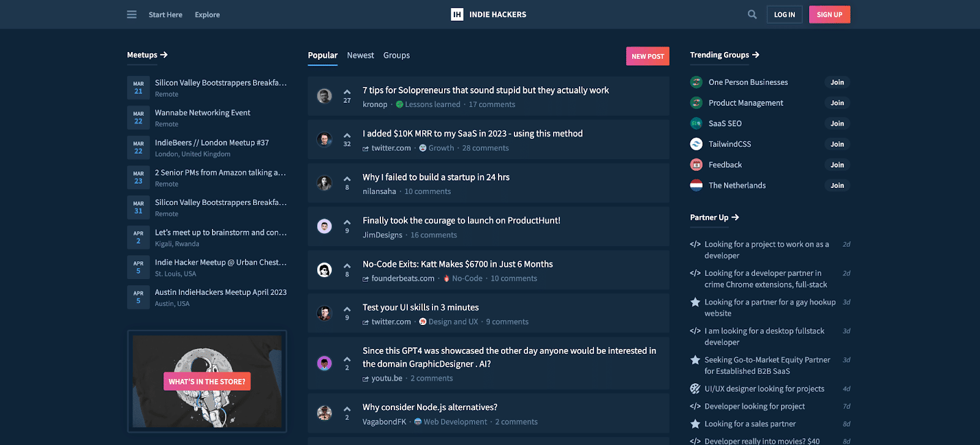Join the Feedback group

click(837, 165)
